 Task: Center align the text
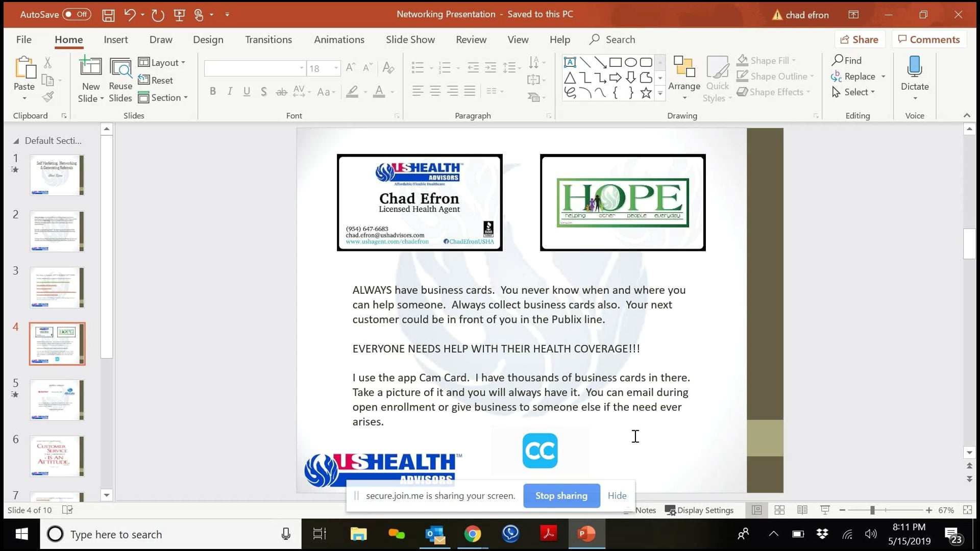tap(435, 91)
